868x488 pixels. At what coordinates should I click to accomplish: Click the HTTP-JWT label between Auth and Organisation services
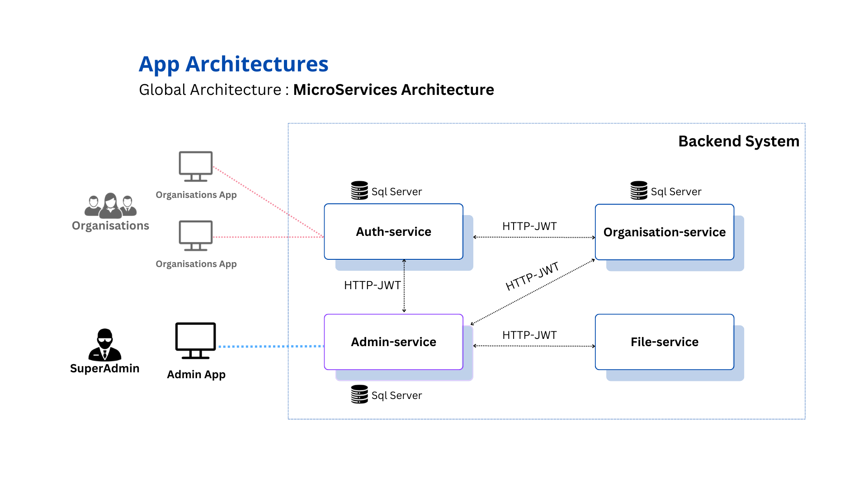(529, 226)
